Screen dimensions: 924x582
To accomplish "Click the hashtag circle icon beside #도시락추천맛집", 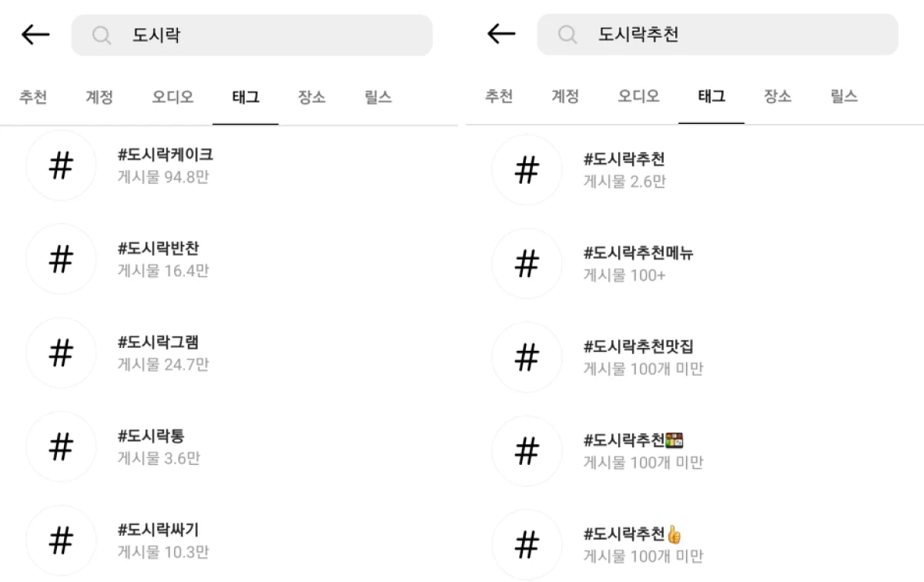I will click(x=527, y=358).
